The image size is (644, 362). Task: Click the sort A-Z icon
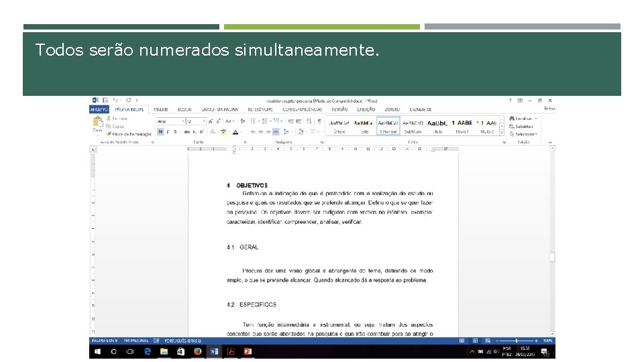(x=309, y=121)
